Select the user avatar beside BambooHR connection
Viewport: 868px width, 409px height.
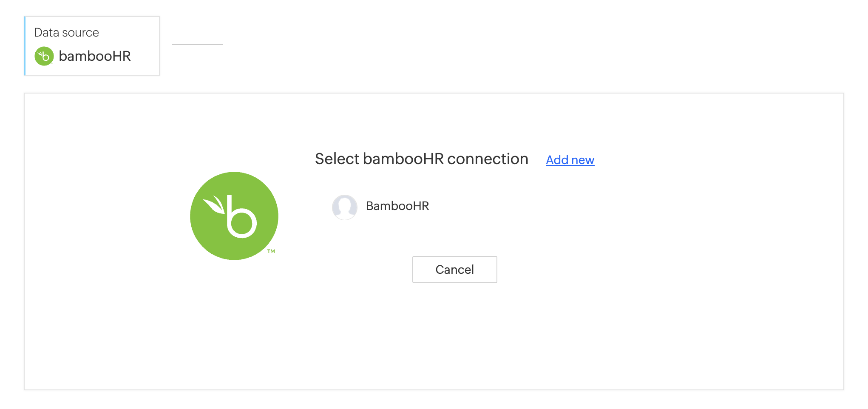[x=344, y=207]
